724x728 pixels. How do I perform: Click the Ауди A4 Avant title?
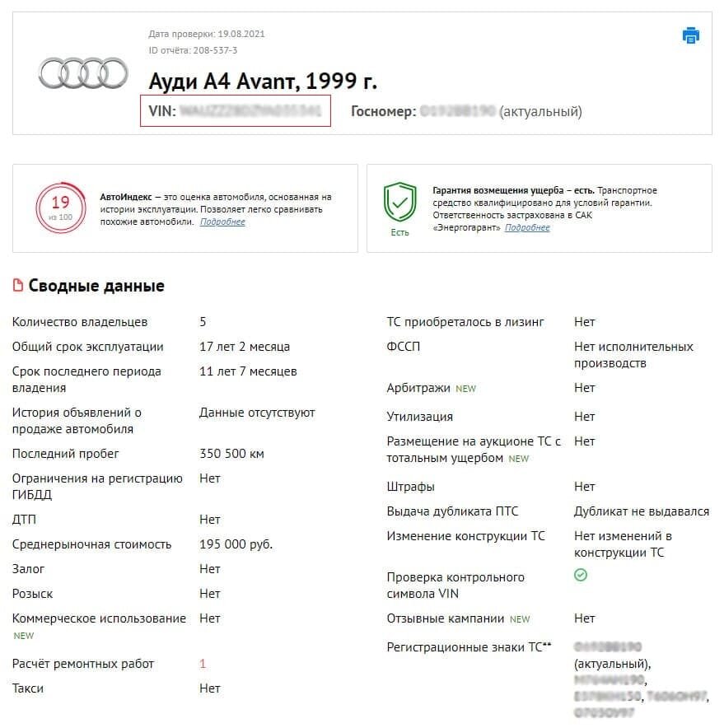263,82
